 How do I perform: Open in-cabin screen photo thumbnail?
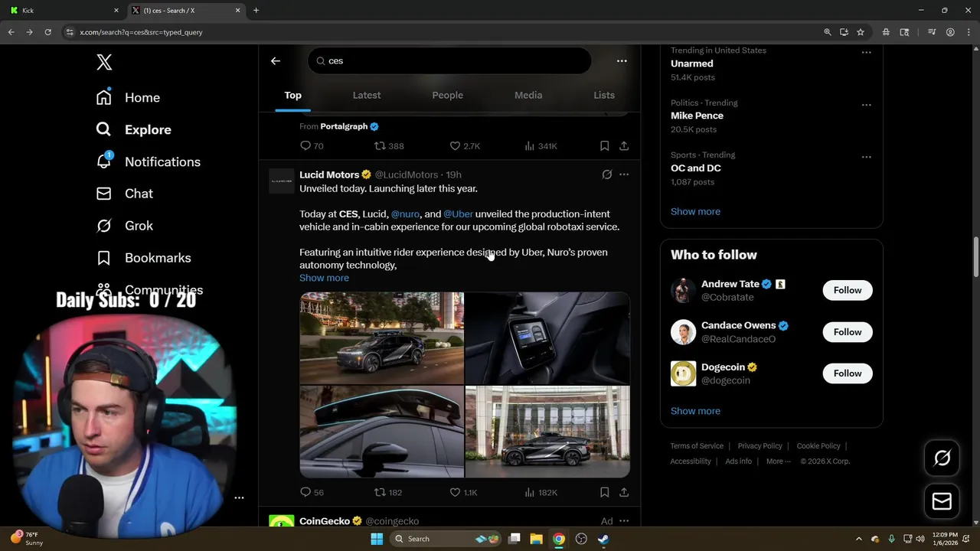[x=547, y=337]
